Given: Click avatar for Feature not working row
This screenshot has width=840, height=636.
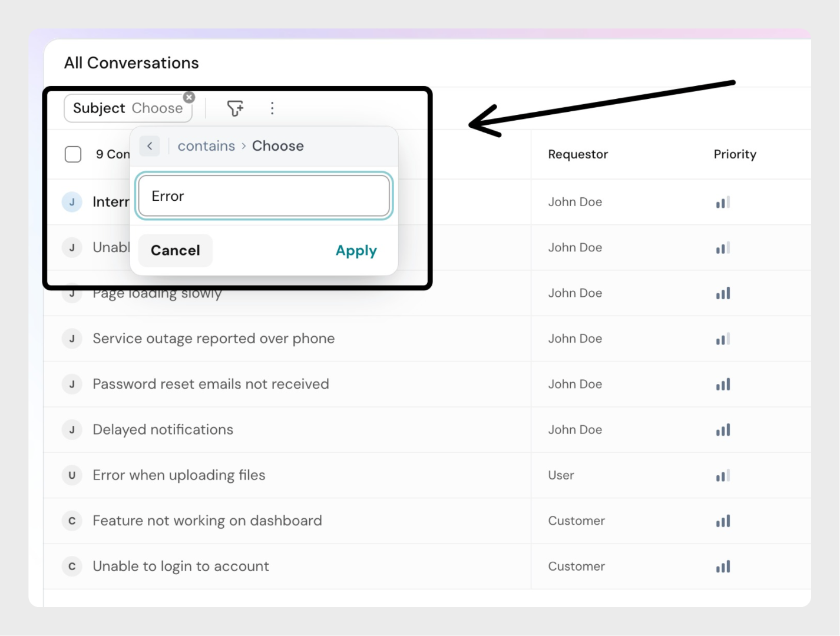Looking at the screenshot, I should [72, 521].
